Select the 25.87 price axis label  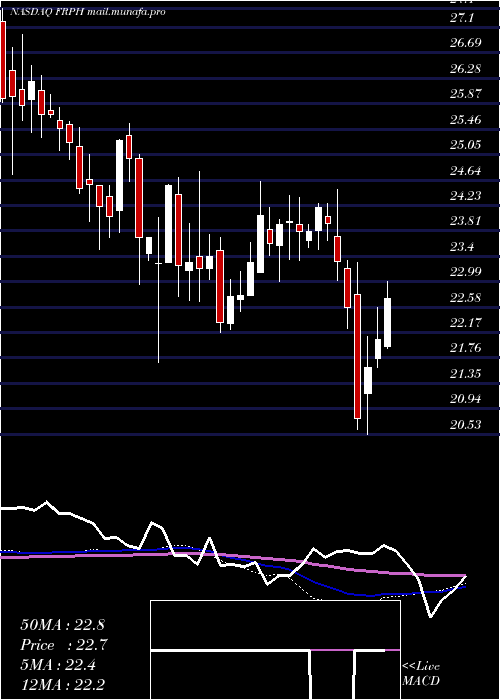pos(466,94)
